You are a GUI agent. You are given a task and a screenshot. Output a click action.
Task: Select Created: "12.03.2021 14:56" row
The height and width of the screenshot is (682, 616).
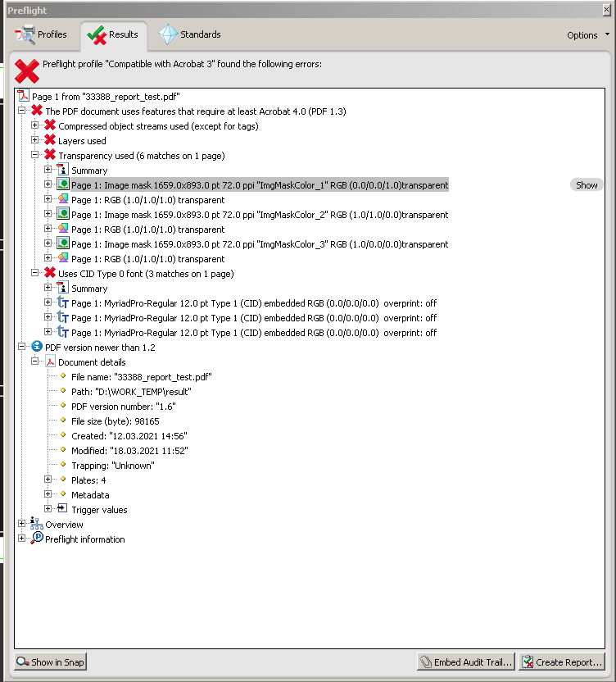click(x=129, y=436)
